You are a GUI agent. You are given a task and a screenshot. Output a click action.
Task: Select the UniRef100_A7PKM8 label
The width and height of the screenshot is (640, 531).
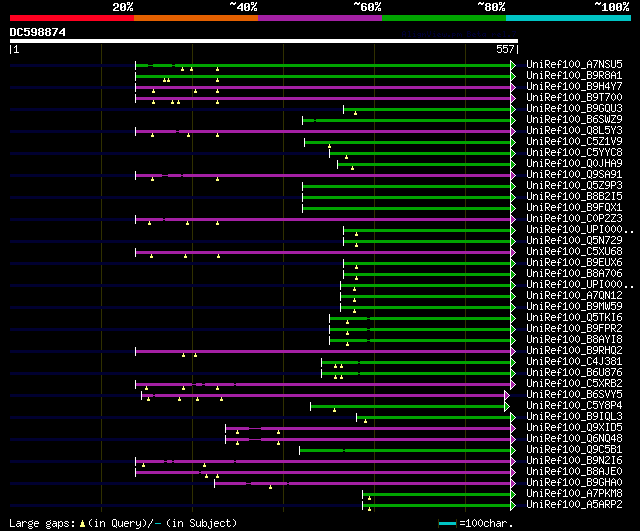[574, 494]
